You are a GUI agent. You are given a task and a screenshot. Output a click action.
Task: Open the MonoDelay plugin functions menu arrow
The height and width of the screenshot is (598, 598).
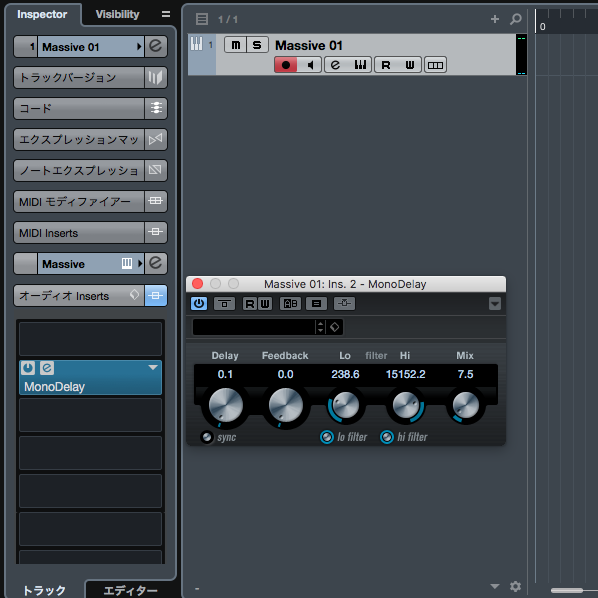click(495, 304)
